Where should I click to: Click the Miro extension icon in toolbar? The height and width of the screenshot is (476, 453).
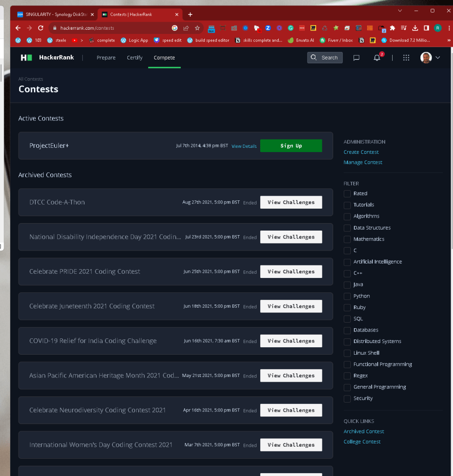tap(313, 28)
